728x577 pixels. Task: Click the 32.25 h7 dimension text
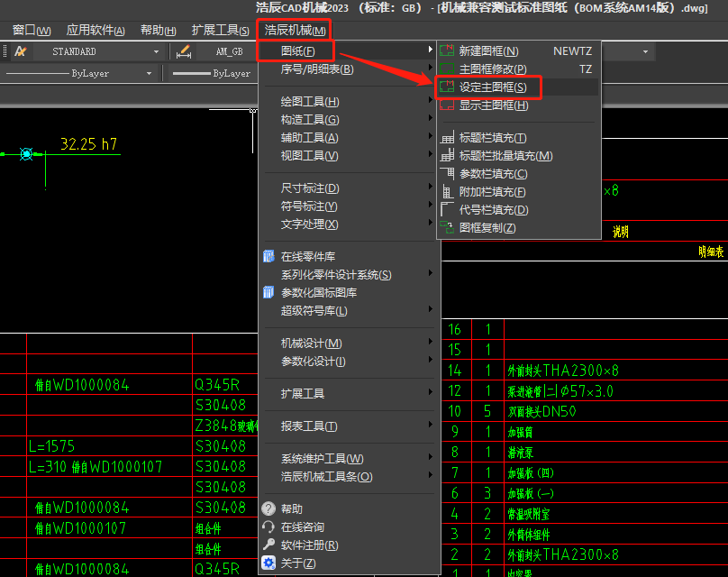click(88, 144)
